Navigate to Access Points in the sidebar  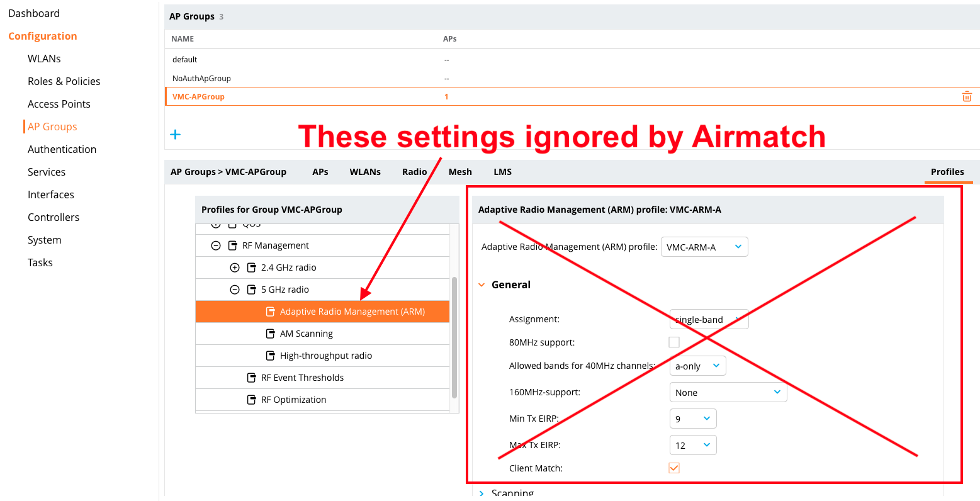(x=59, y=103)
